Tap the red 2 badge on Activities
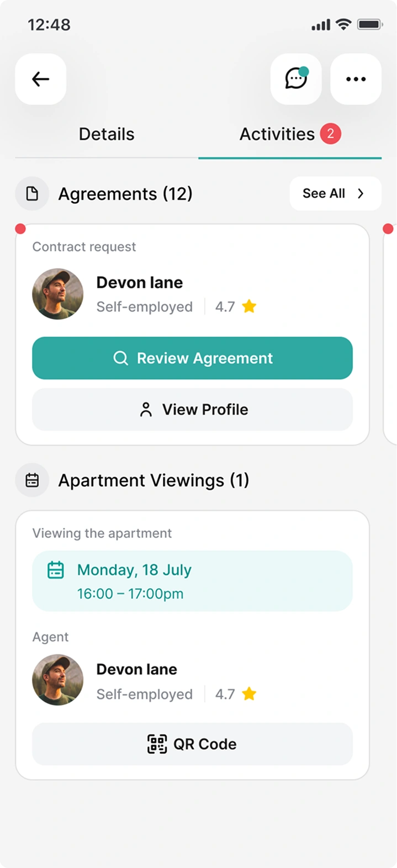 330,134
